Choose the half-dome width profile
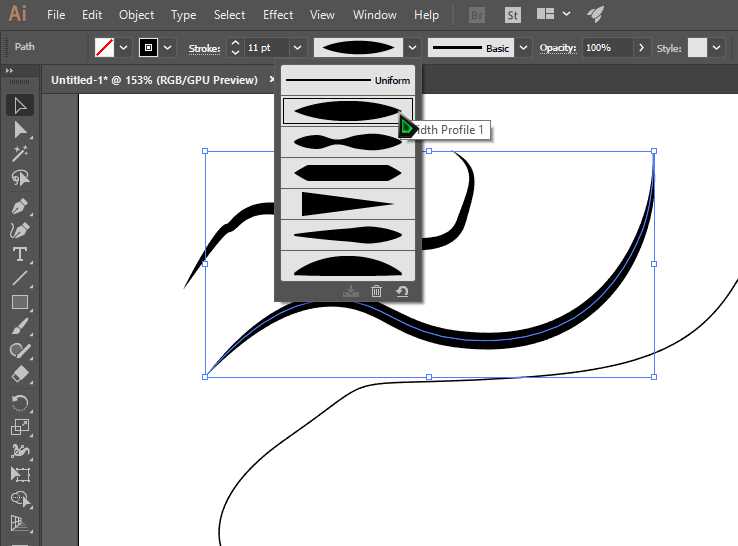Screen dimensions: 738x546 pyautogui.click(x=348, y=265)
